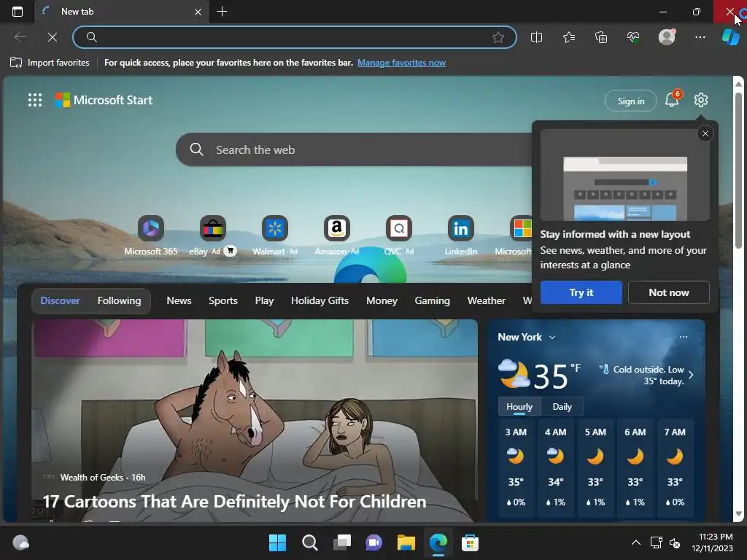Open Windows Start menu
Viewport: 747px width, 560px height.
pyautogui.click(x=277, y=542)
